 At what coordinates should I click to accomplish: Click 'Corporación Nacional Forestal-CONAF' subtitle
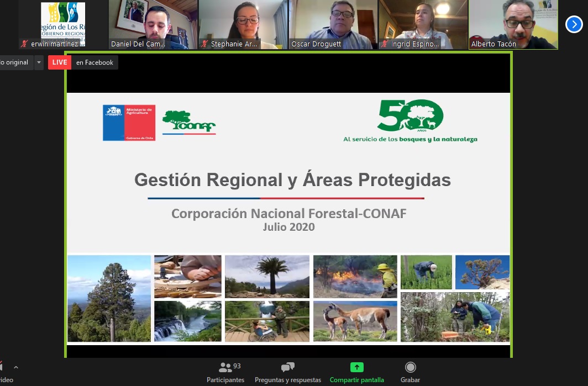[x=288, y=214]
